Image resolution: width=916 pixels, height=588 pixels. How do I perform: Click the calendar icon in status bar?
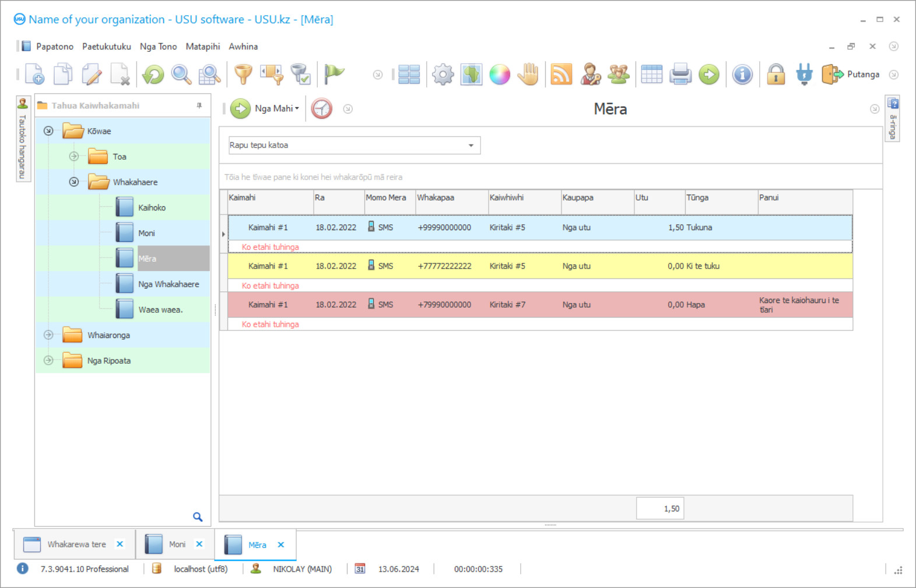pos(360,569)
